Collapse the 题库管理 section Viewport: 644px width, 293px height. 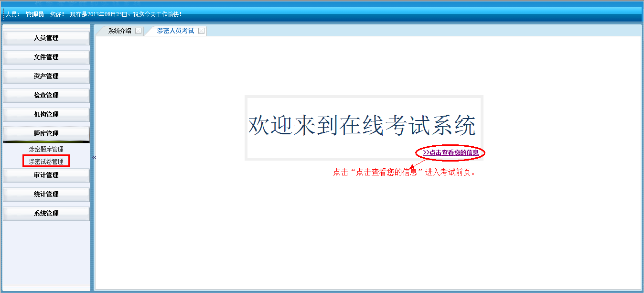tap(46, 133)
